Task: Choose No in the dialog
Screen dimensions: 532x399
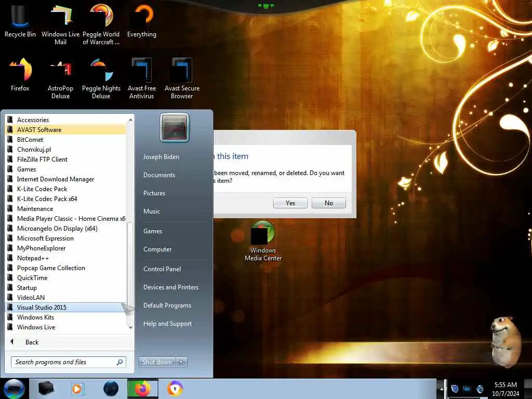Action: tap(328, 203)
